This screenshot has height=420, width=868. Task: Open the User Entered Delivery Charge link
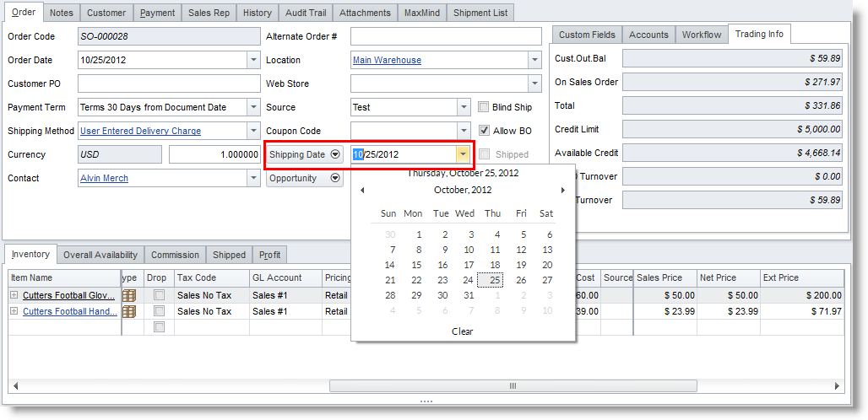[x=141, y=131]
